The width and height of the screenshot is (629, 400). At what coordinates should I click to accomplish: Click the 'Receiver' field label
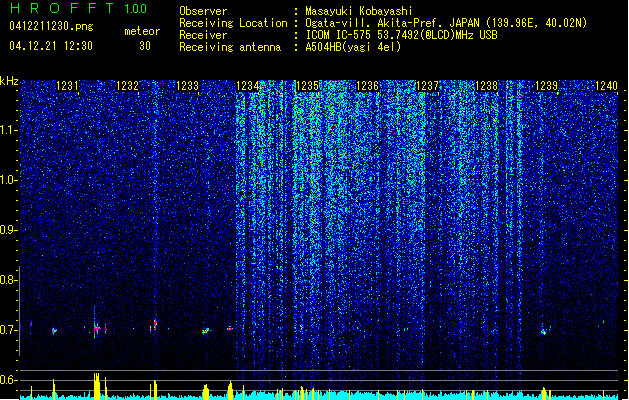[x=203, y=35]
